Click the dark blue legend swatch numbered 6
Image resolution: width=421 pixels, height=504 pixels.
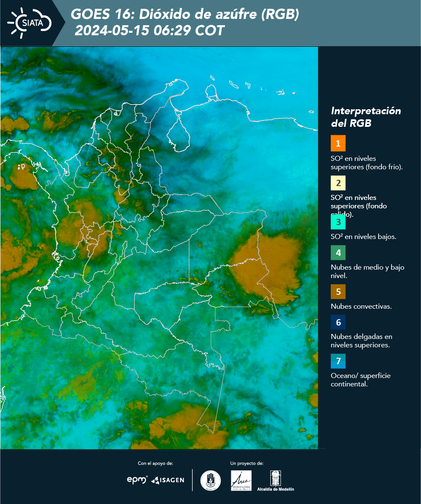click(338, 323)
